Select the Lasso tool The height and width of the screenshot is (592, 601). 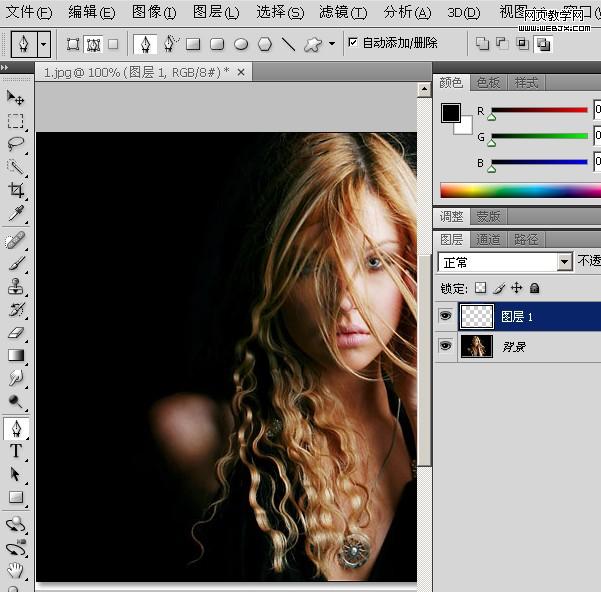tap(16, 144)
